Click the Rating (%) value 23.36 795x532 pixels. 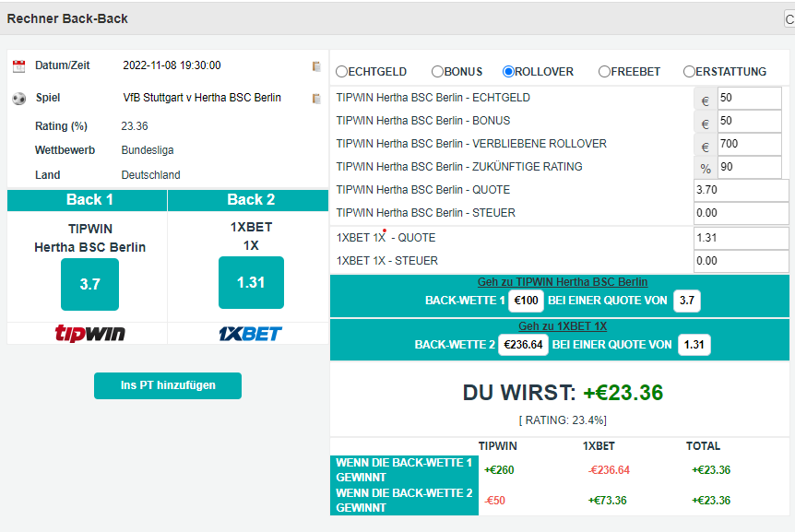click(x=135, y=126)
